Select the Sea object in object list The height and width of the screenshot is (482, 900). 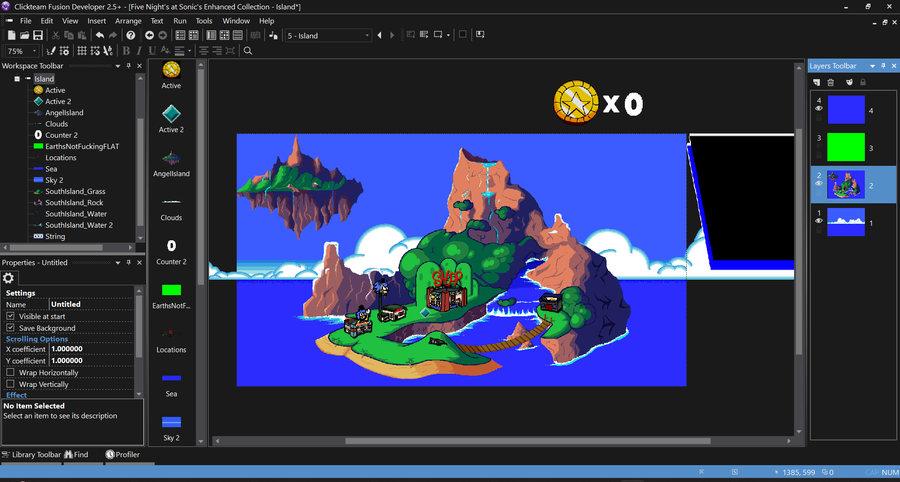171,384
